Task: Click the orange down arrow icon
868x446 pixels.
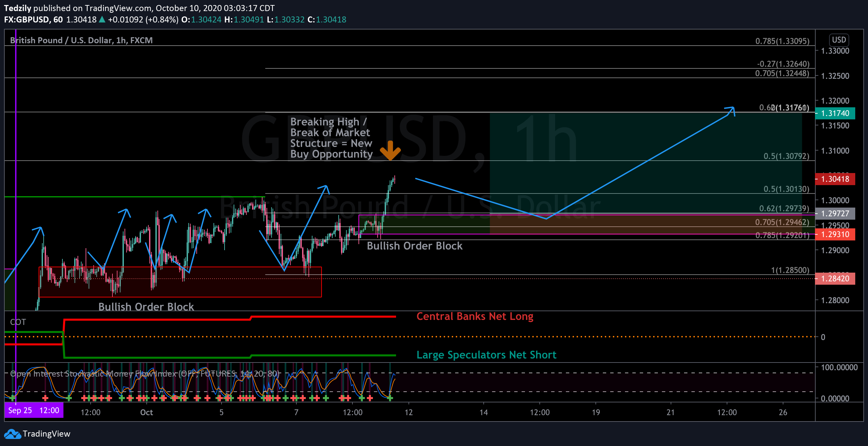Action: [390, 151]
